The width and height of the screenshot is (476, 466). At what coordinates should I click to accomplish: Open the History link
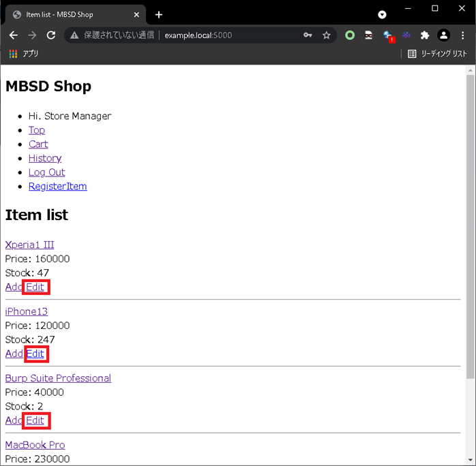[45, 158]
